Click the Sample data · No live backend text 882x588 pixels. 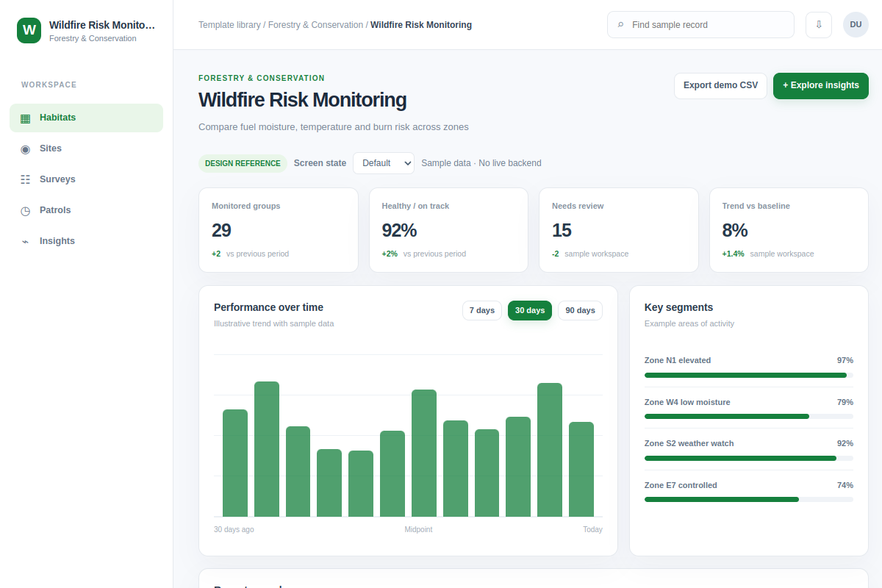point(481,163)
